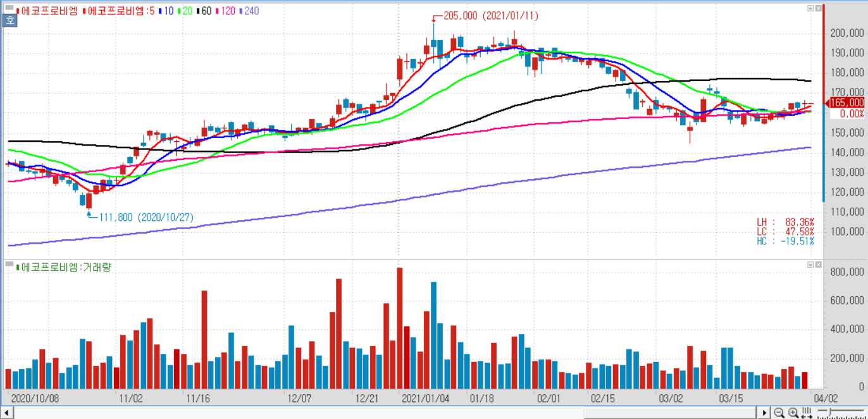
Task: Click the current price tag 165,000
Action: 846,103
